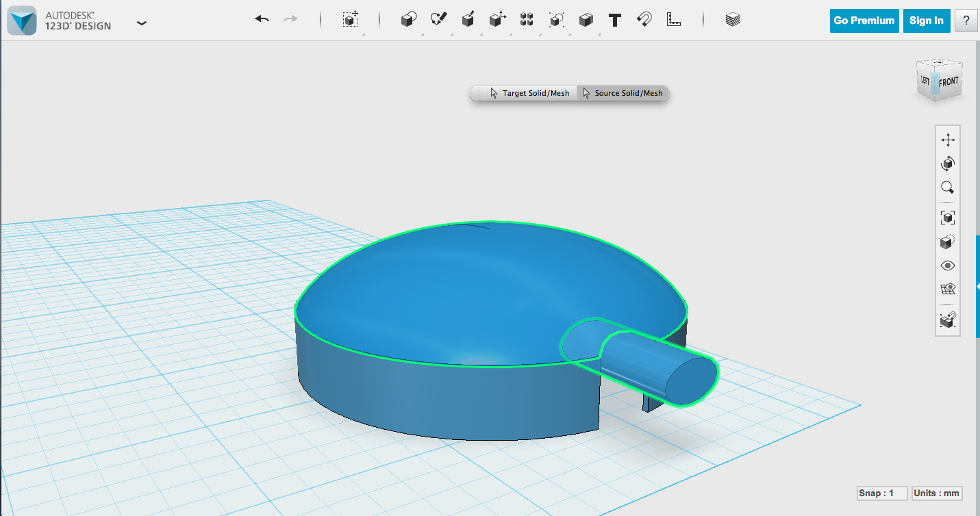Open the Combine tool menu
This screenshot has height=516, width=980.
point(586,20)
